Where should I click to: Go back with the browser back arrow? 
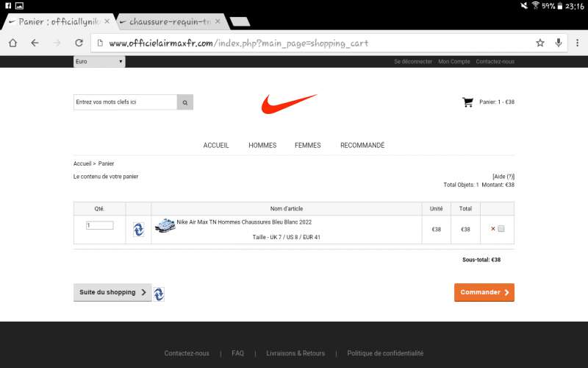pyautogui.click(x=35, y=43)
